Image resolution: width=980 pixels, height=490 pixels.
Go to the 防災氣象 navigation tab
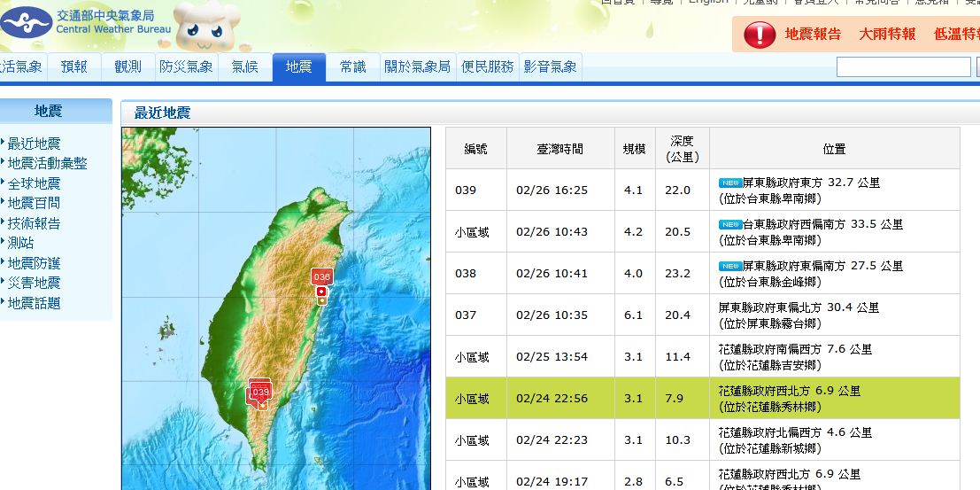point(186,66)
